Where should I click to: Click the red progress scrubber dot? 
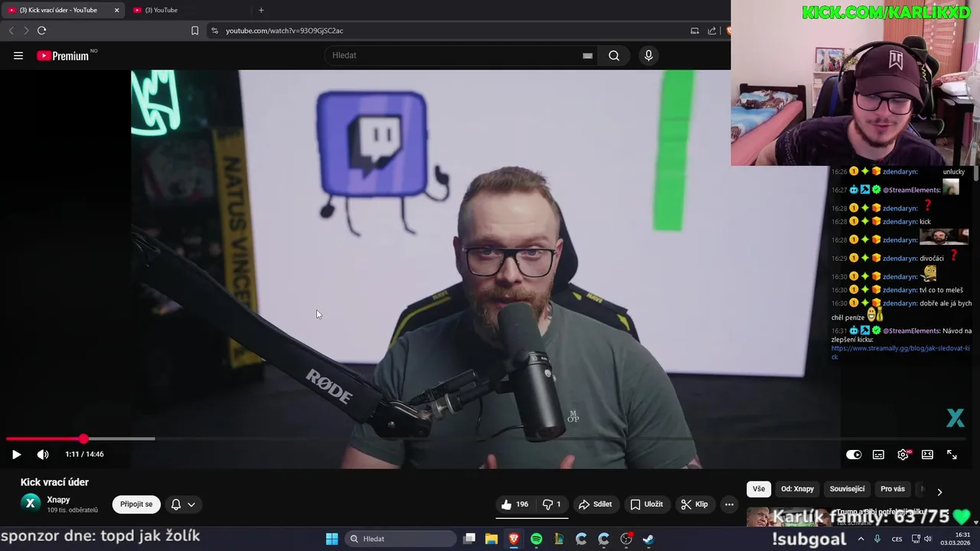pyautogui.click(x=83, y=439)
